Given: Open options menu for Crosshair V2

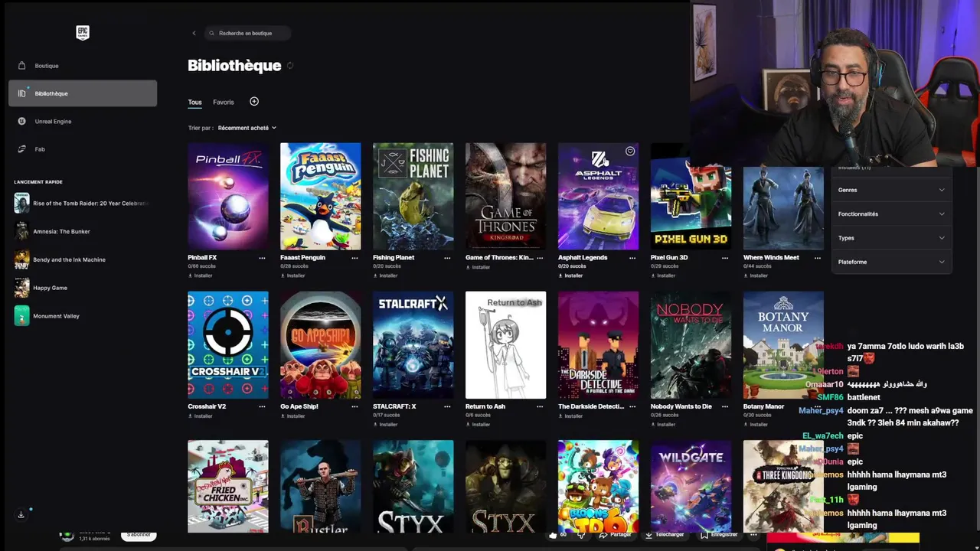Looking at the screenshot, I should tap(262, 407).
